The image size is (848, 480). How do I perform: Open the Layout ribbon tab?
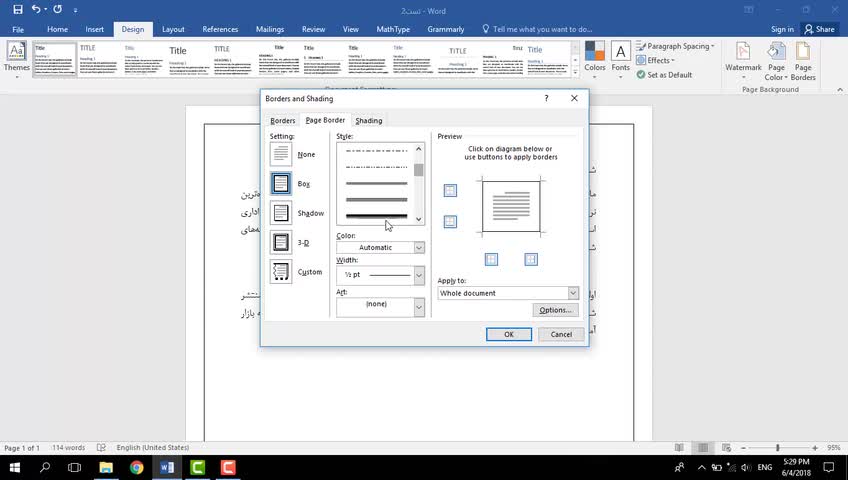point(173,29)
